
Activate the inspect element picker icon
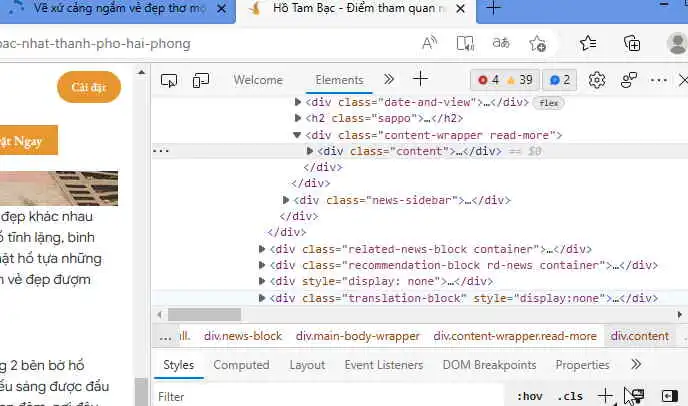pyautogui.click(x=169, y=80)
